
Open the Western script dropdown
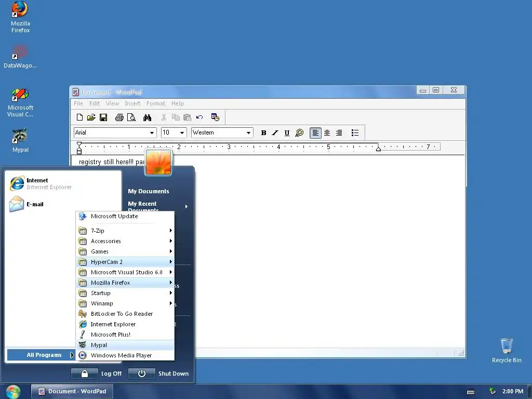249,132
